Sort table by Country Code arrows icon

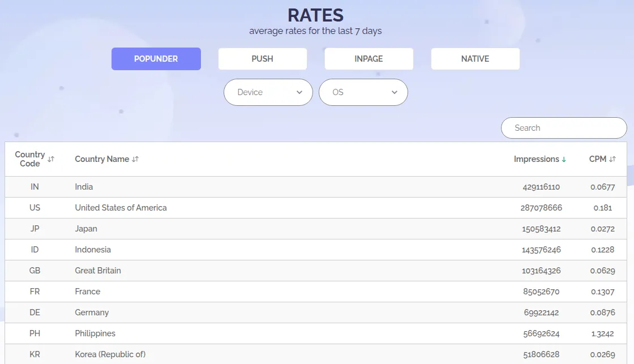[51, 159]
